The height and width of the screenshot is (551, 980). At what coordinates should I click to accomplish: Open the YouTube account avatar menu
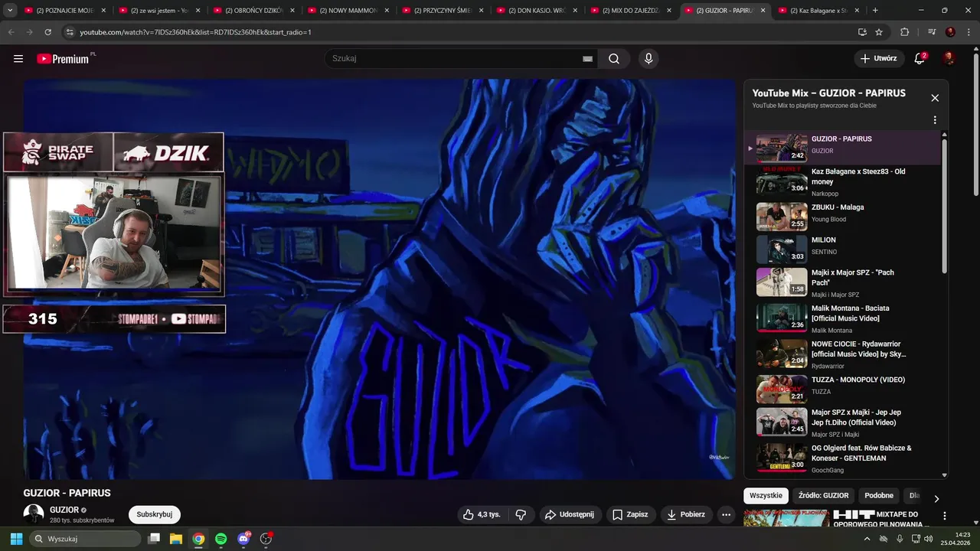(x=949, y=59)
